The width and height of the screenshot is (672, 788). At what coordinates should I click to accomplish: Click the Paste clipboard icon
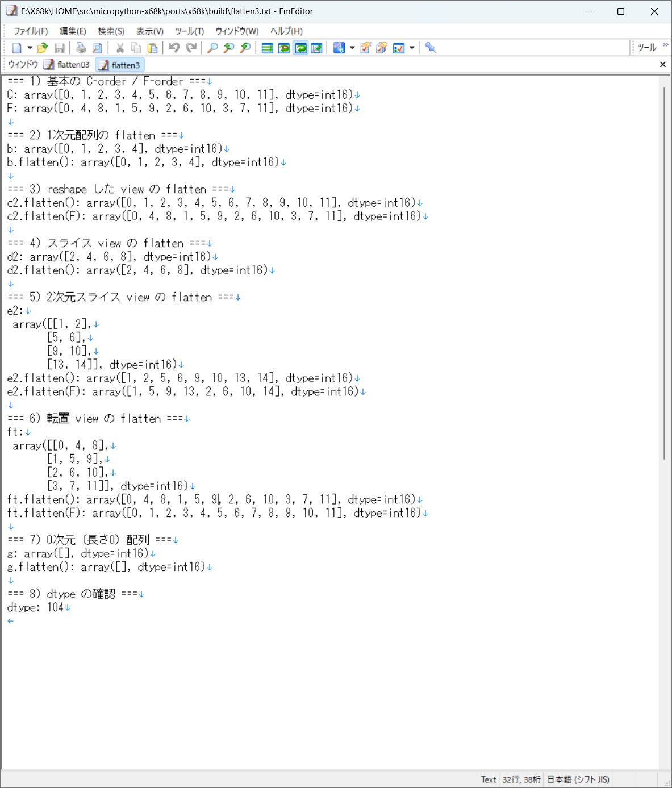point(152,48)
